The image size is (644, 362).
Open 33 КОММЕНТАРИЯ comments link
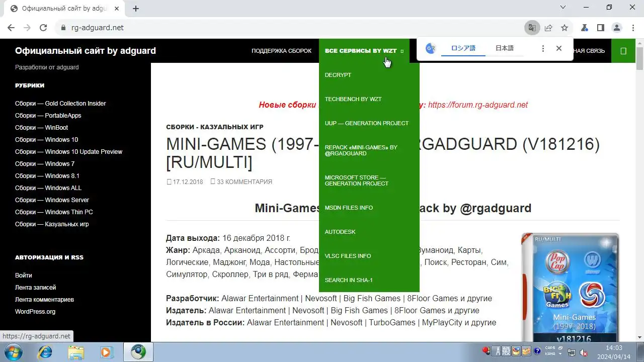click(x=245, y=182)
